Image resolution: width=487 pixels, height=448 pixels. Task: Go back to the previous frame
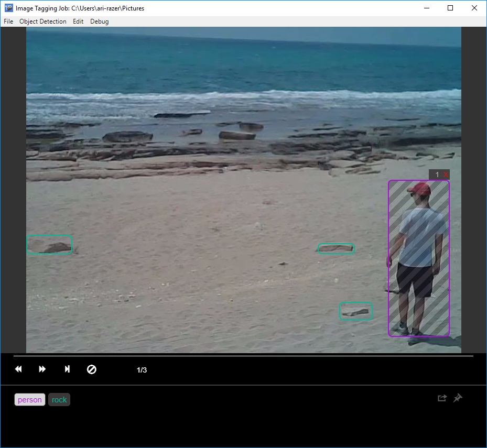(x=18, y=369)
